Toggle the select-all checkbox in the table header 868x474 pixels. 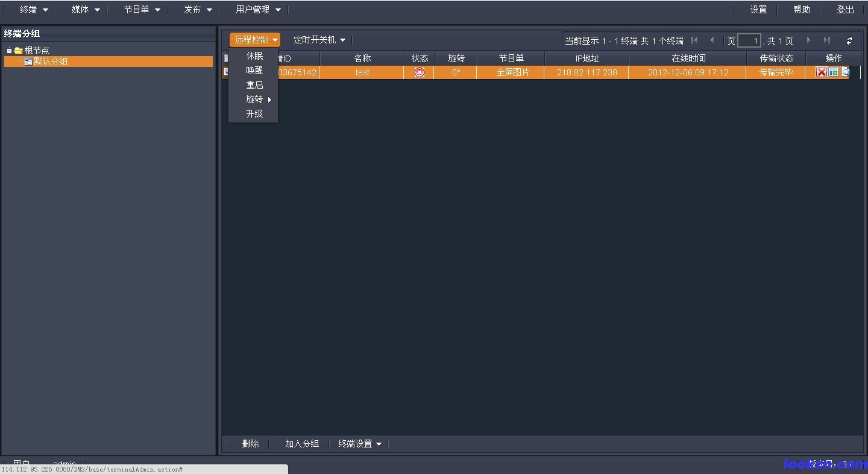click(x=226, y=58)
